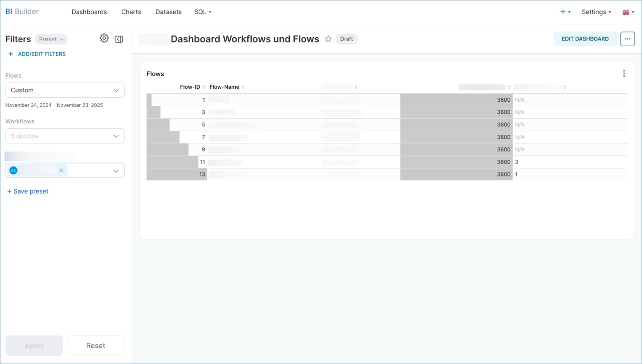The width and height of the screenshot is (642, 364).
Task: Go to the Charts page
Action: tap(131, 12)
